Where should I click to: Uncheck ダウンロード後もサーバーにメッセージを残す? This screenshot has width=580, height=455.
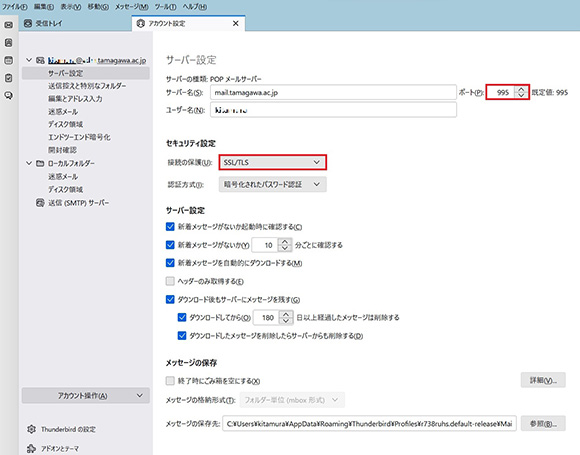(170, 299)
